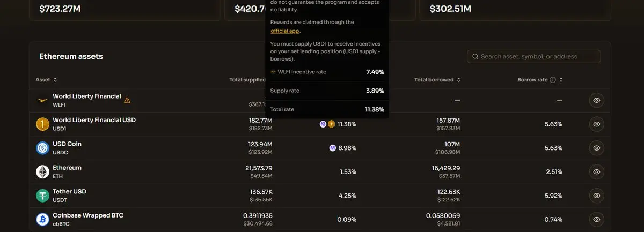Open the Coinbase Wrapped BTC row
The image size is (644, 232).
[x=87, y=215]
